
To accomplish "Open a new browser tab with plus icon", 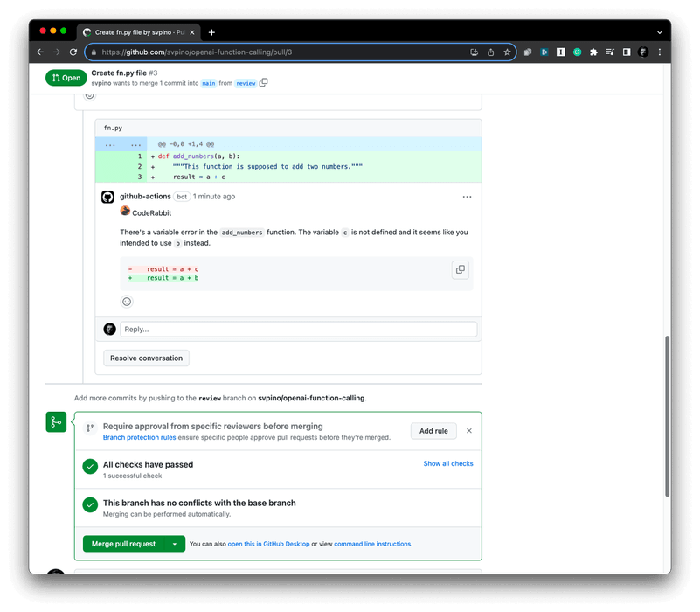I will (x=211, y=32).
